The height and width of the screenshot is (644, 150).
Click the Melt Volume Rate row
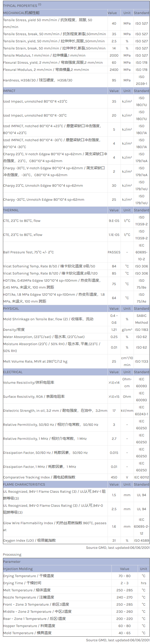[x=76, y=361]
